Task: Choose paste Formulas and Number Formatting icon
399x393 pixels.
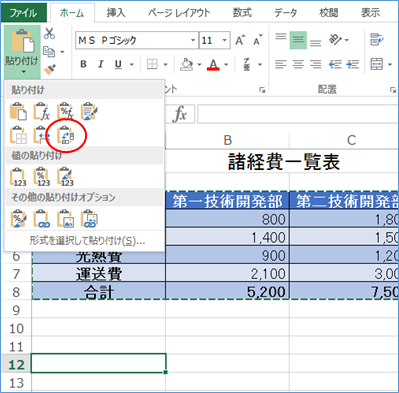Action: click(65, 112)
